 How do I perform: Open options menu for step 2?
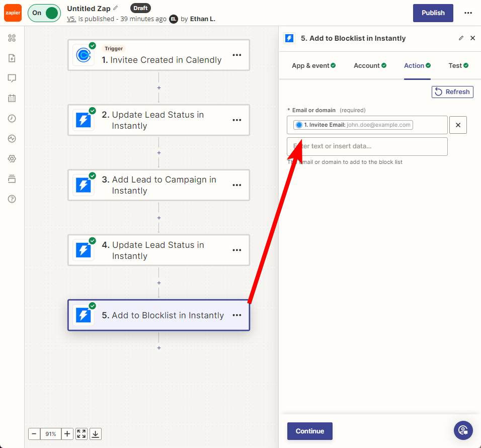(237, 120)
